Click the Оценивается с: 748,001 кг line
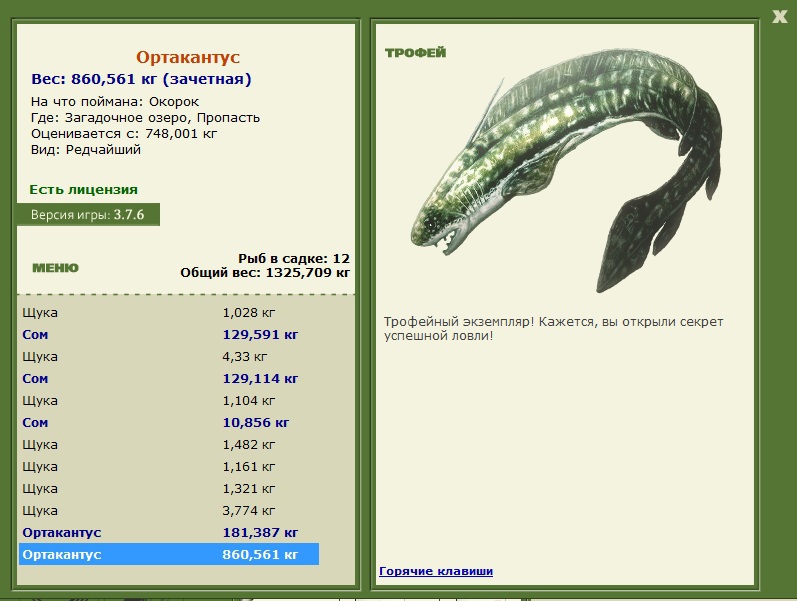 tap(124, 134)
